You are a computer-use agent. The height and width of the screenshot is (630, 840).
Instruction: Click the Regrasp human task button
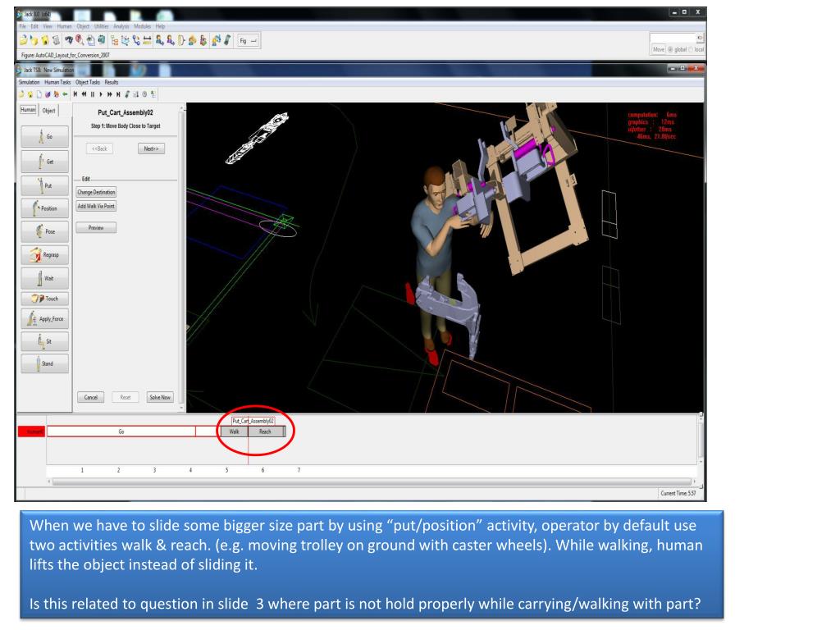[45, 255]
